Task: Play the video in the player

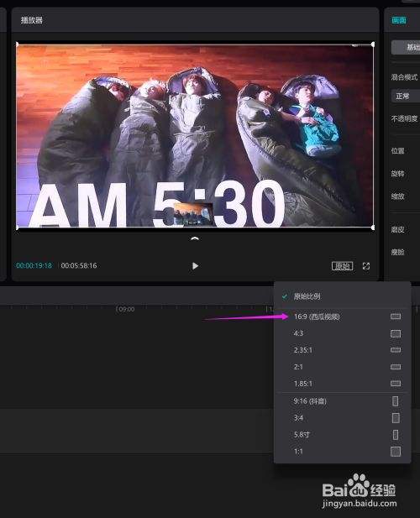Action: 195,266
